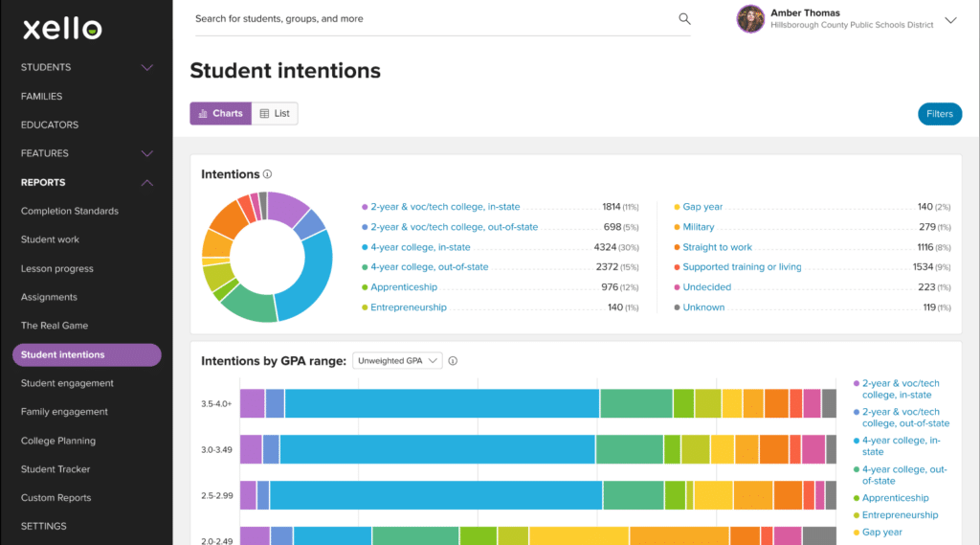980x545 pixels.
Task: Select Student intentions in sidebar
Action: point(87,354)
